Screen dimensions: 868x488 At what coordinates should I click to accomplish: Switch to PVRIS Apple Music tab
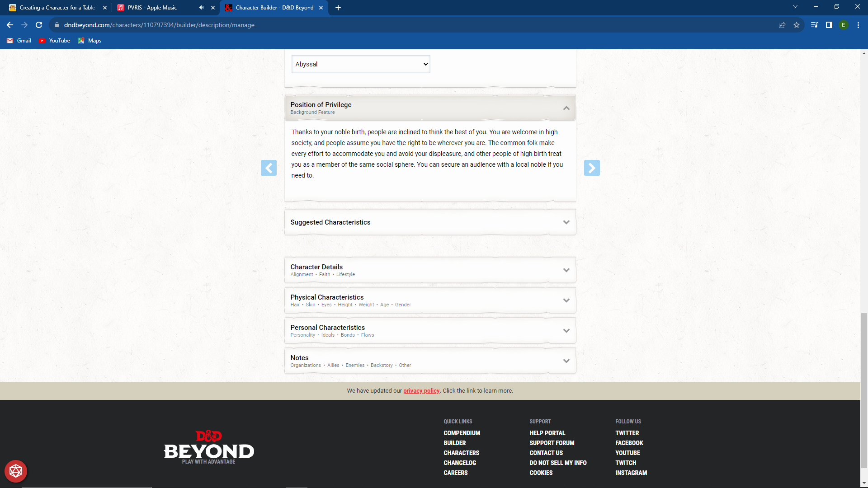click(x=152, y=8)
